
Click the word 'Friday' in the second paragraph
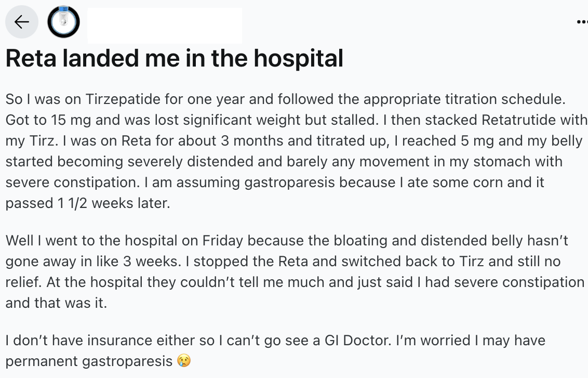pyautogui.click(x=223, y=241)
